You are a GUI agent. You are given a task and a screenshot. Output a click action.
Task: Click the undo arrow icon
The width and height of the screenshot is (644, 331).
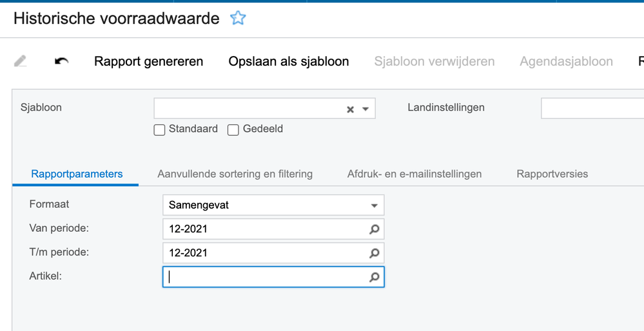point(61,62)
